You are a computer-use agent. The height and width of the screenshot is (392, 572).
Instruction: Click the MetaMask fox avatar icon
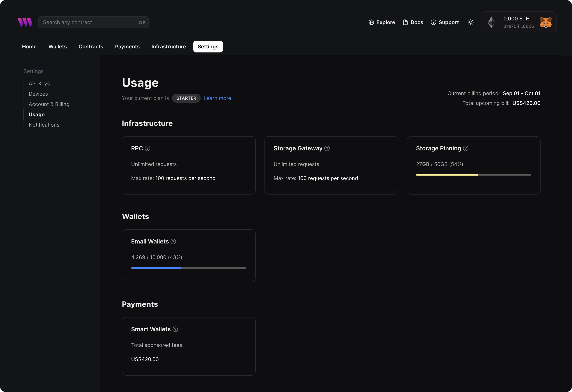pos(545,22)
